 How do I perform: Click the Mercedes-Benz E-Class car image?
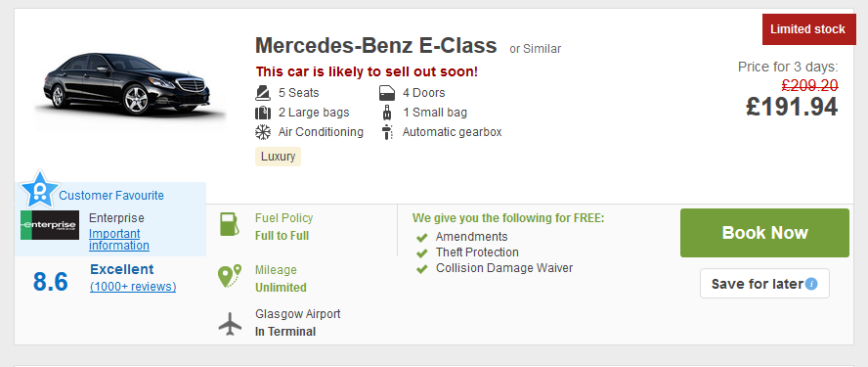click(131, 84)
